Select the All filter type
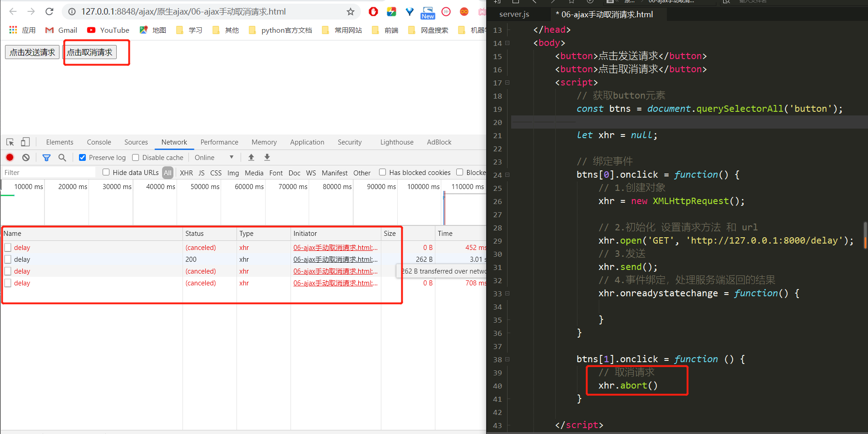 [x=168, y=173]
